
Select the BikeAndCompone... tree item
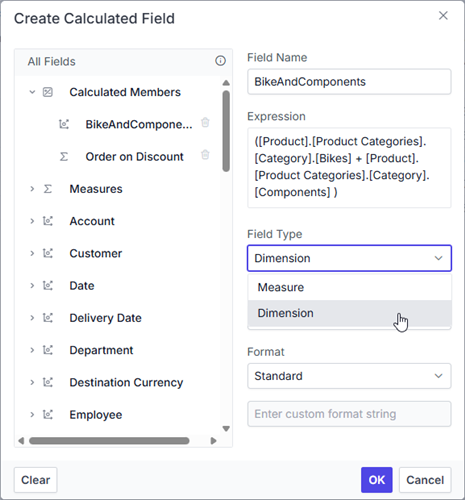pos(139,124)
